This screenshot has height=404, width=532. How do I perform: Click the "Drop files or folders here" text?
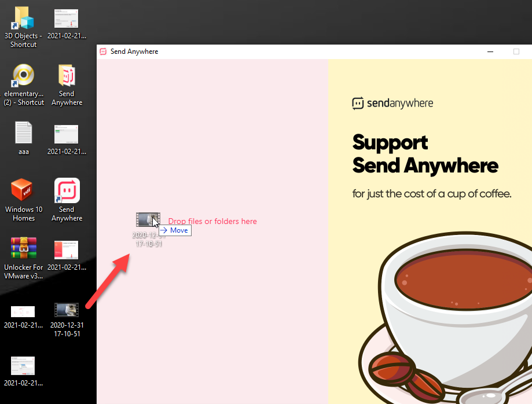(212, 221)
